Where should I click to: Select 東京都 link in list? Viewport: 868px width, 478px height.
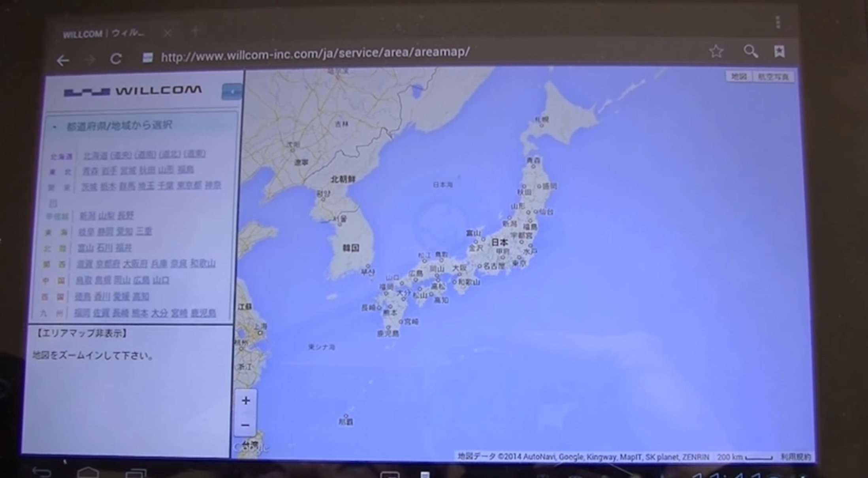(x=189, y=185)
